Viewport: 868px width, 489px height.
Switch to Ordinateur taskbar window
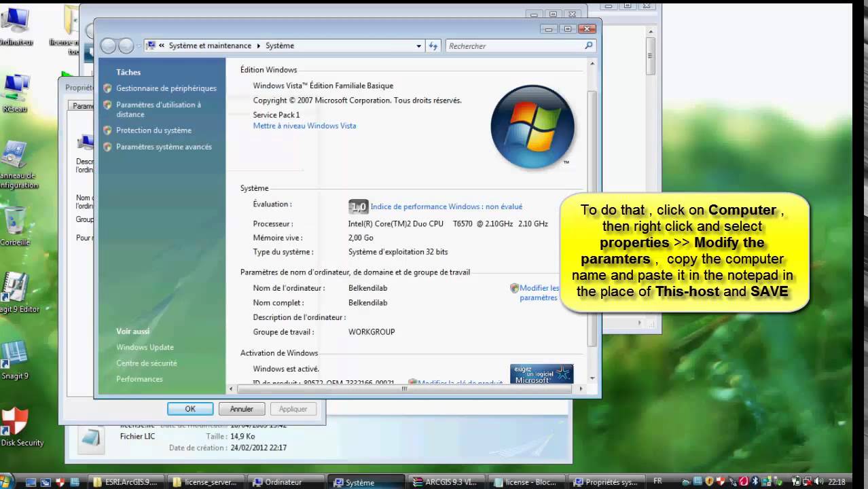[x=285, y=482]
